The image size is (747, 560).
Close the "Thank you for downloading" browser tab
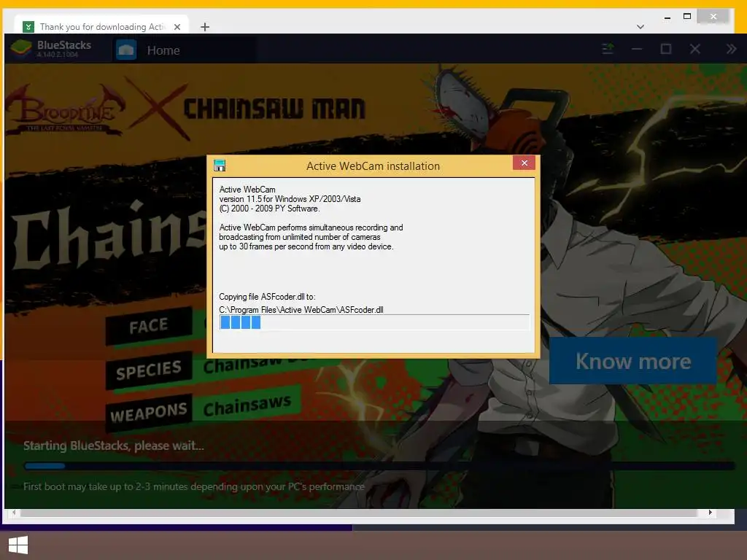(177, 27)
